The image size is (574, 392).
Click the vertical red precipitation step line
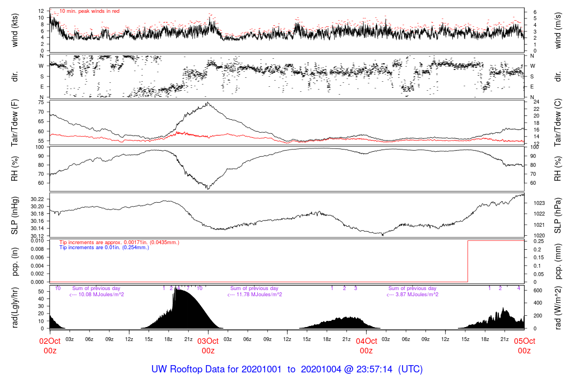point(468,261)
